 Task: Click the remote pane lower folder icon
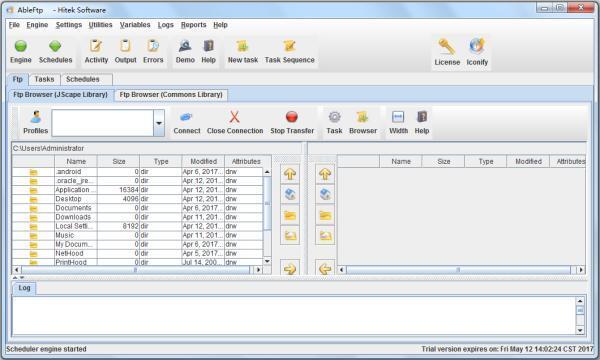coord(325,235)
